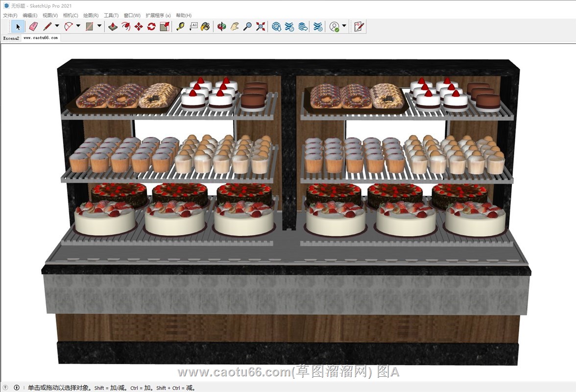The height and width of the screenshot is (392, 576).
Task: Select the Pan hand tool
Action: (x=235, y=26)
